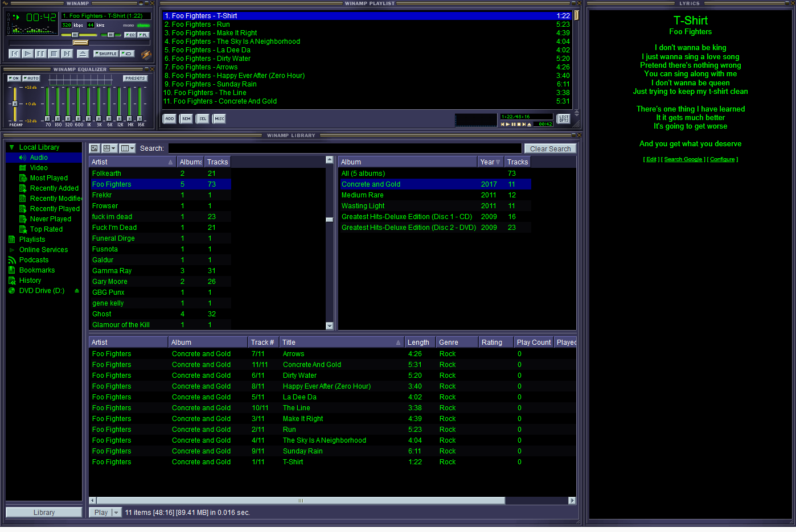The width and height of the screenshot is (796, 532).
Task: Open the Top Rated view
Action: 46,229
